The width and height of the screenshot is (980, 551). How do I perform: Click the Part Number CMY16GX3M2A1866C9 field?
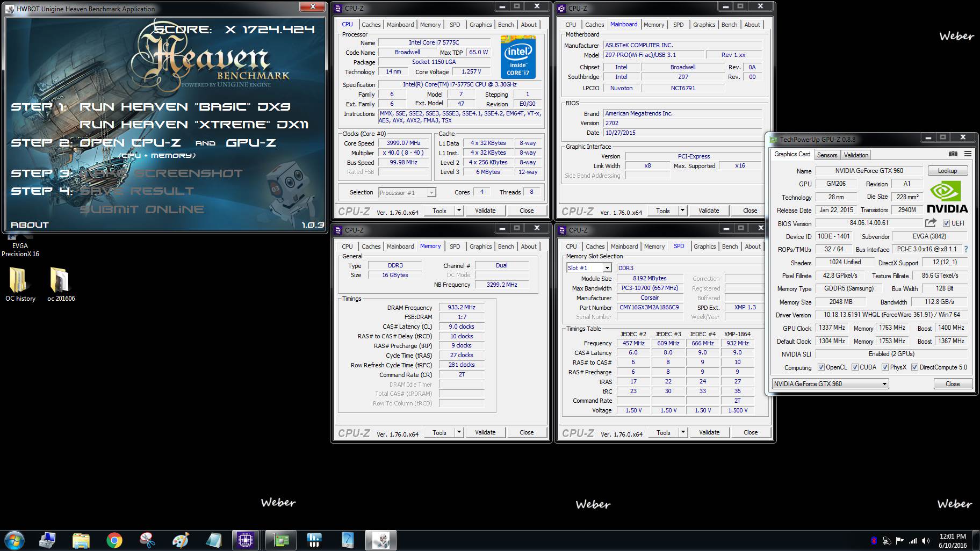click(x=649, y=307)
